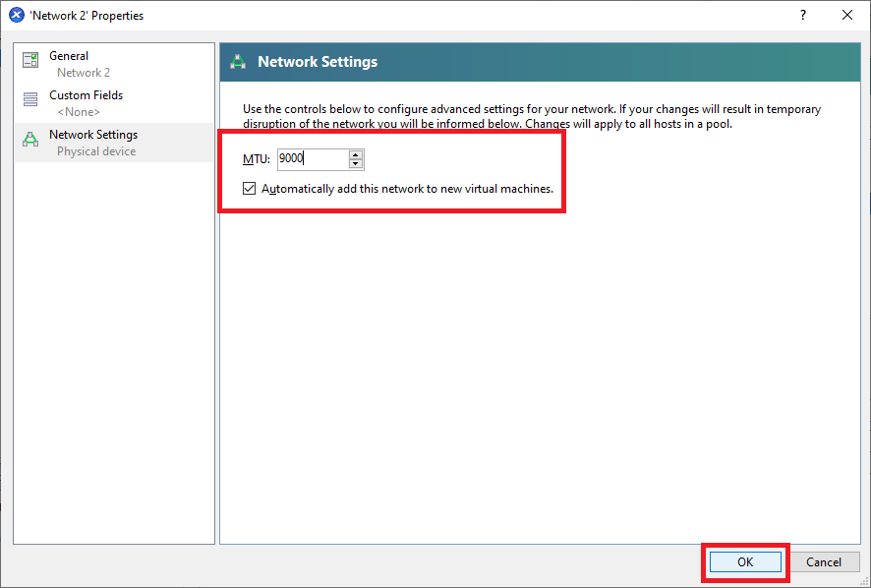Click the help question mark button
This screenshot has height=588, width=871.
(802, 15)
